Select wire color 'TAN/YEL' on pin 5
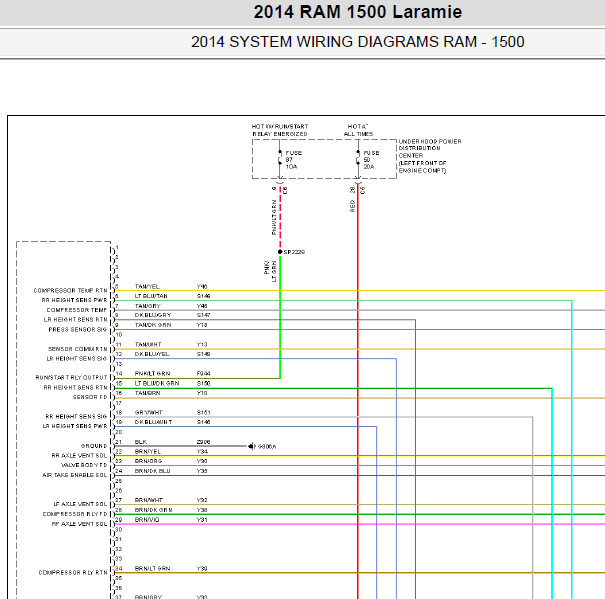This screenshot has height=599, width=605. (x=147, y=286)
